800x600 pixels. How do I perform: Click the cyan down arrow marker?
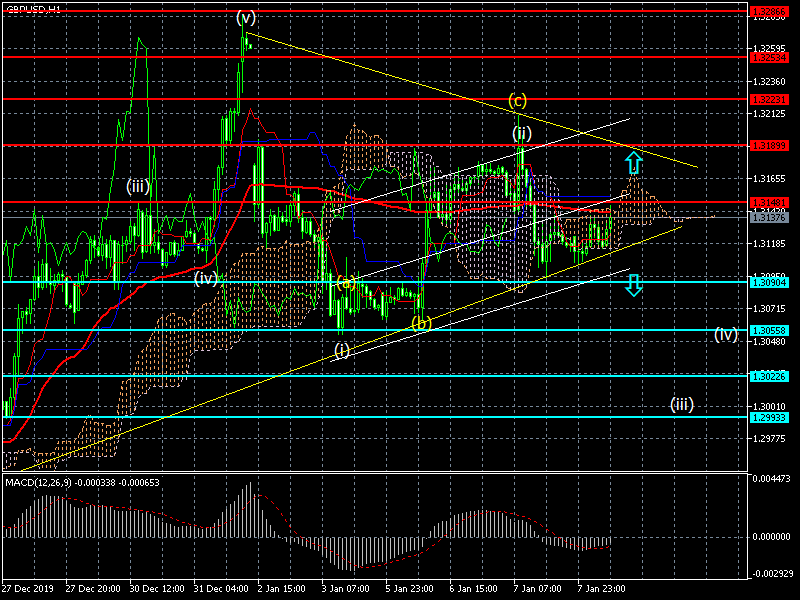click(634, 285)
